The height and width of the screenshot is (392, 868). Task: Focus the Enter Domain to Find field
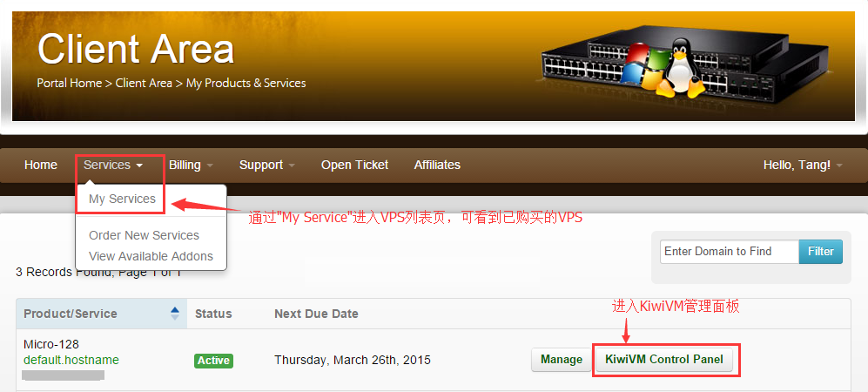(729, 252)
